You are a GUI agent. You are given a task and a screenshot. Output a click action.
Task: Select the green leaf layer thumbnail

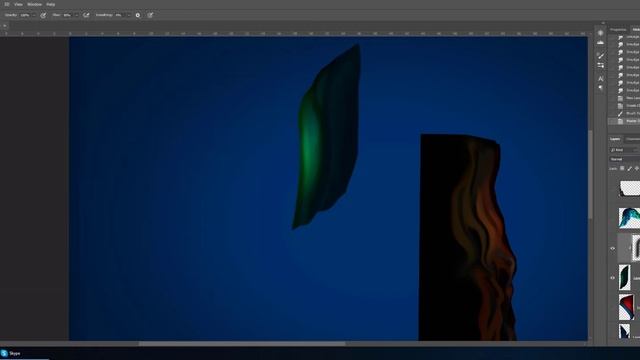coord(624,277)
